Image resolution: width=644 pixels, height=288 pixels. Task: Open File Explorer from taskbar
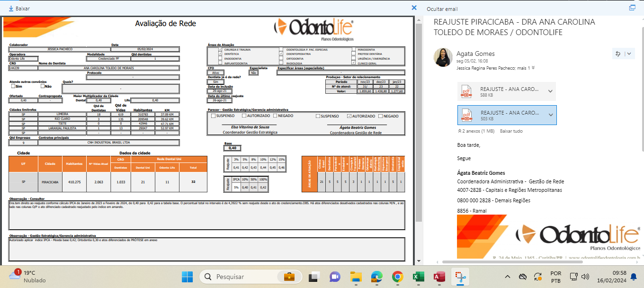(355, 277)
